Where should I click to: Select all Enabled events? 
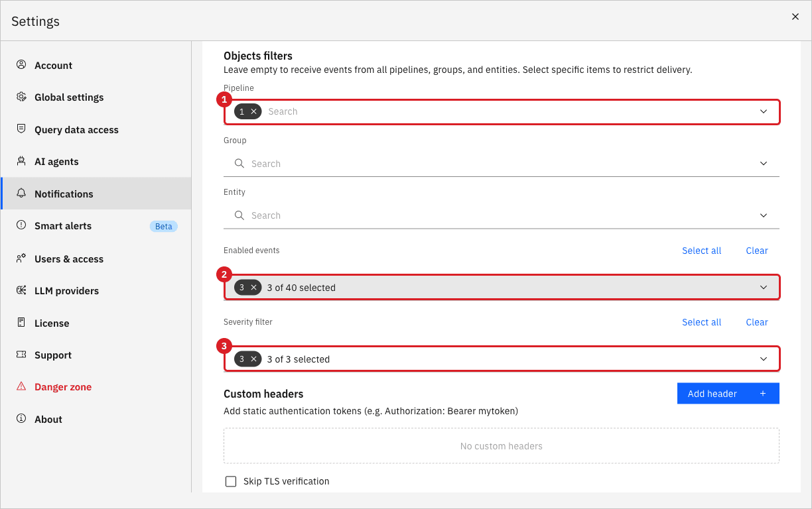pyautogui.click(x=701, y=251)
